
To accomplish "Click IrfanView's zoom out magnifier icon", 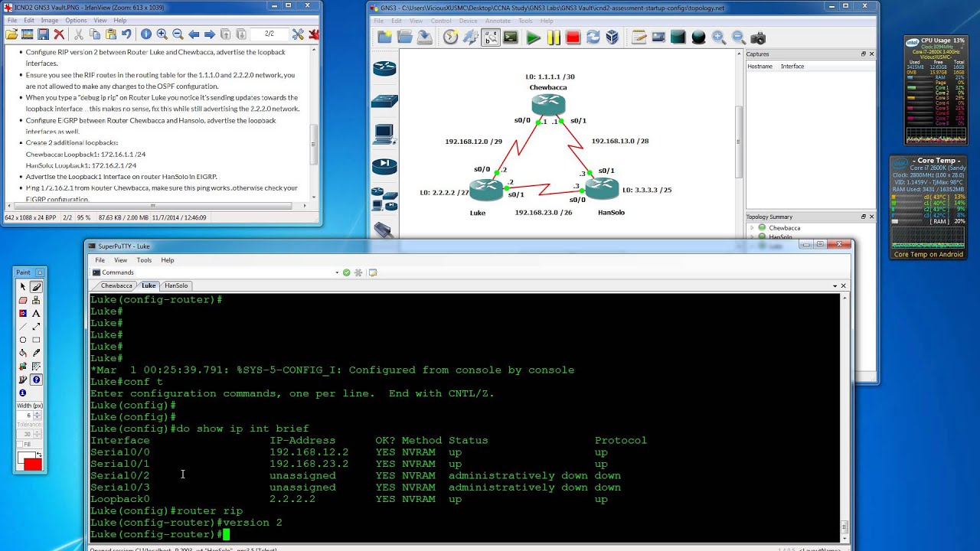I will [x=178, y=34].
